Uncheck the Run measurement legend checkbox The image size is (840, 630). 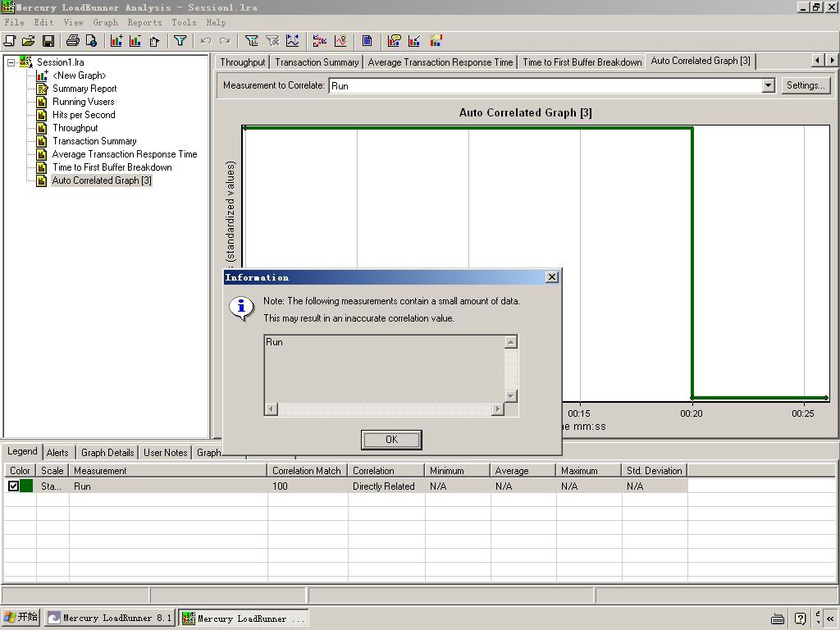(13, 486)
